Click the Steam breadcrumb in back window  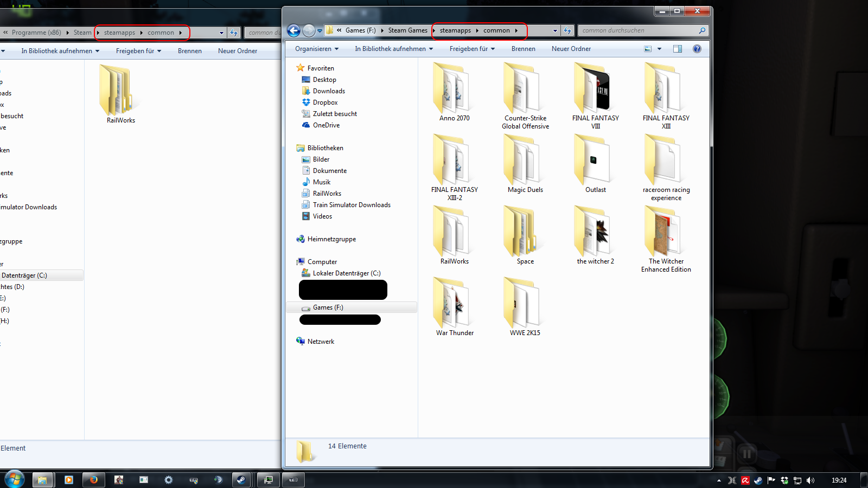click(82, 33)
